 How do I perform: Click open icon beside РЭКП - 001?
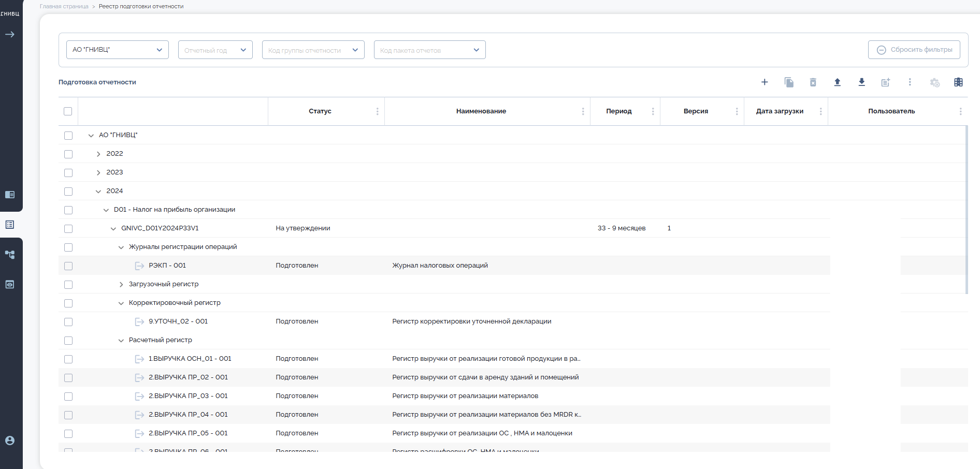[x=139, y=266]
